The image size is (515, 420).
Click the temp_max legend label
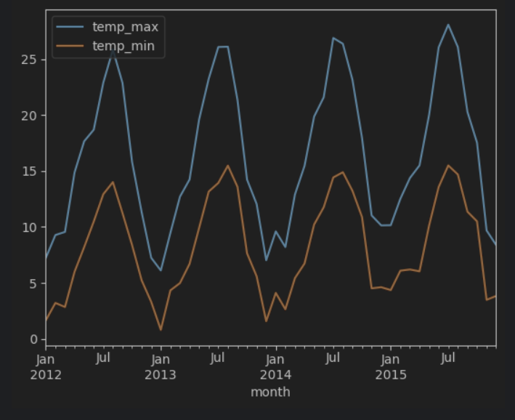125,28
